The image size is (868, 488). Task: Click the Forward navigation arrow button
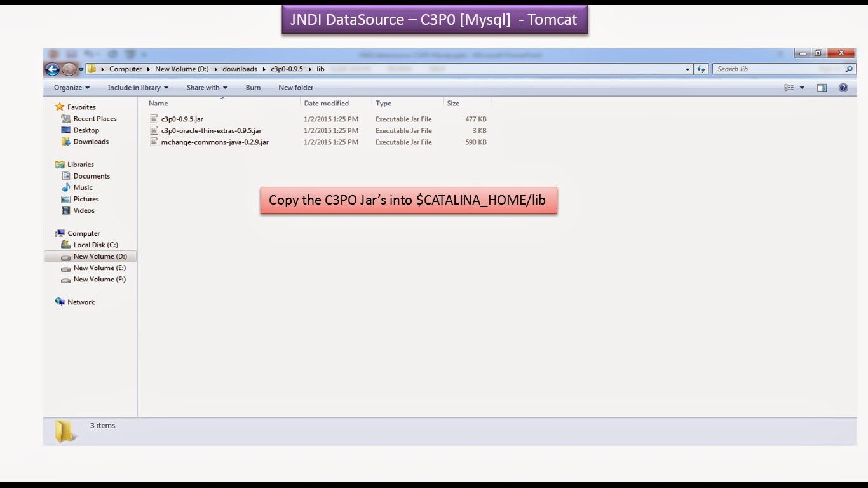(x=69, y=69)
